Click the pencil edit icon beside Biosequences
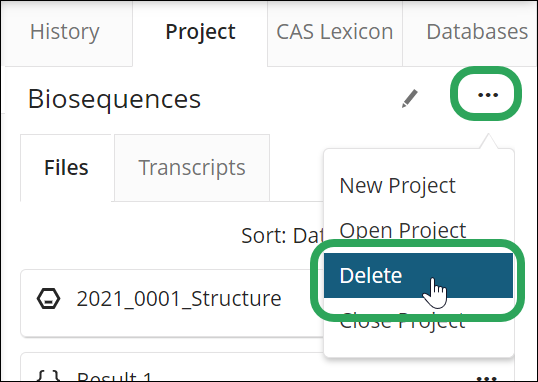 410,99
